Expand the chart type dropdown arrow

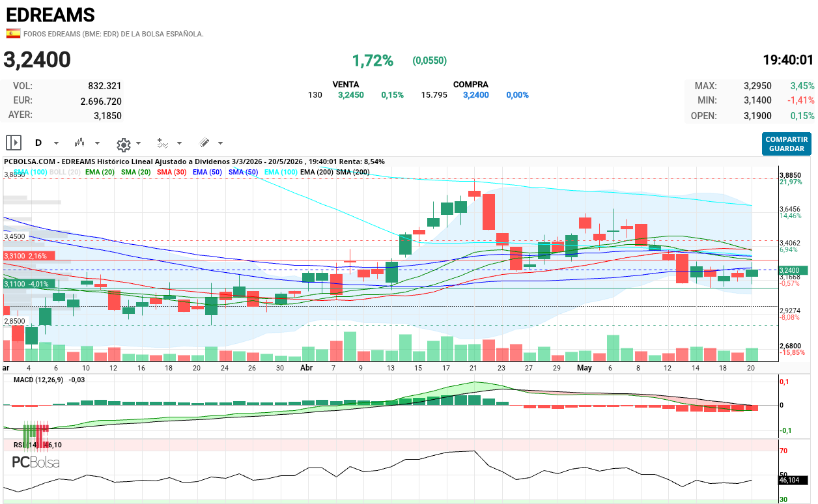point(98,143)
